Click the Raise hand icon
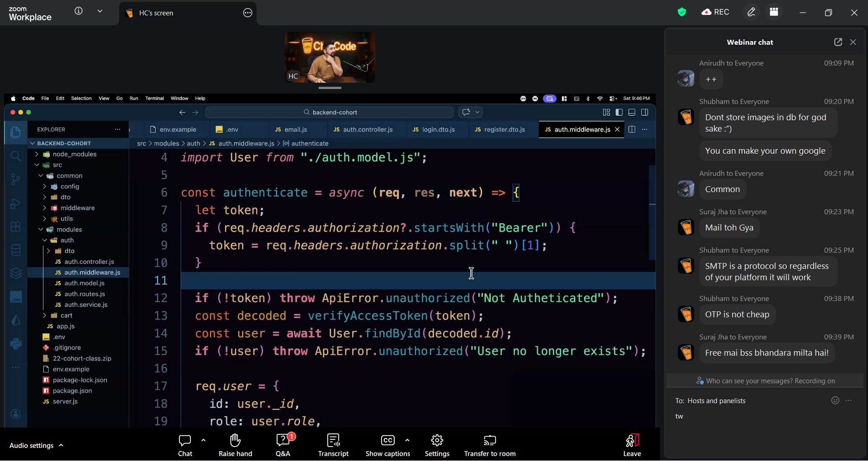868x461 pixels. (x=235, y=440)
